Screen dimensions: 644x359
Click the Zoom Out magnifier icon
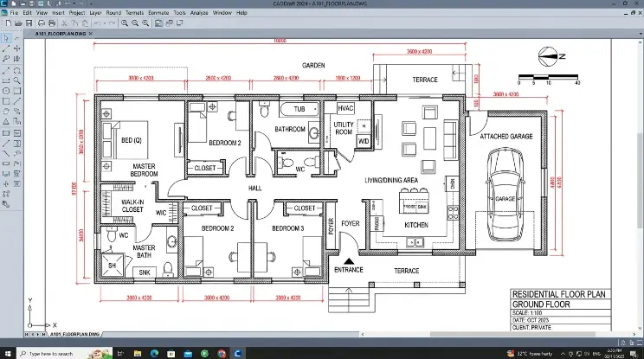(135, 23)
